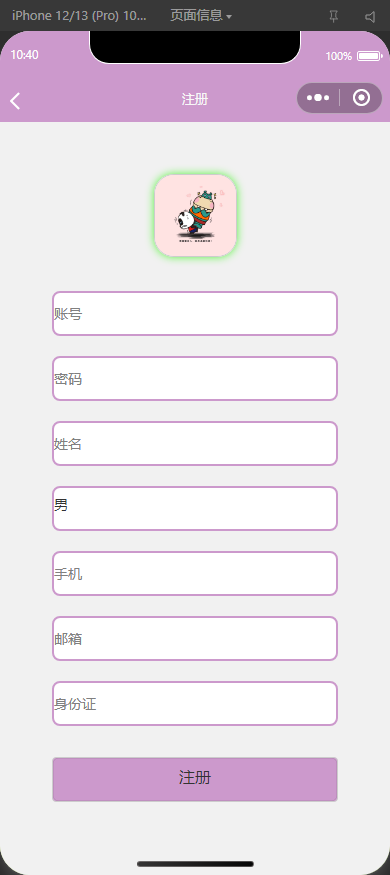Screen dimensions: 390x875
Task: Tap the back arrow in the header
Action: 15,101
